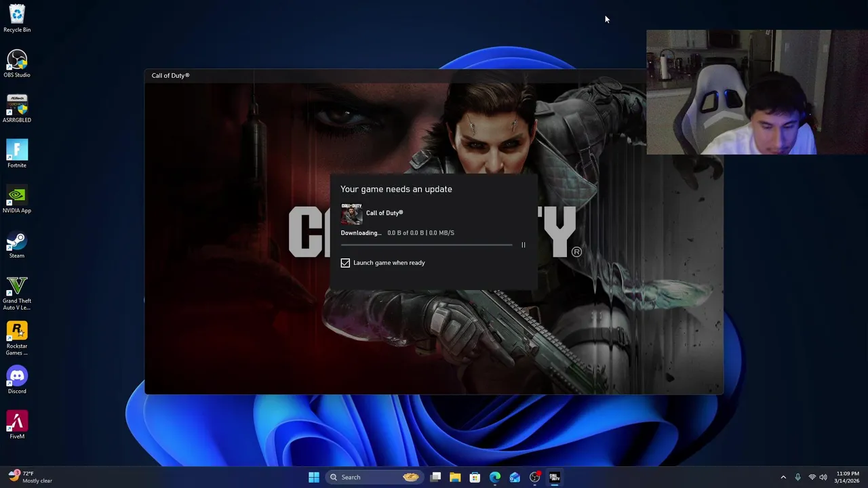Click the taskbar Search box
The width and height of the screenshot is (868, 488).
[373, 477]
